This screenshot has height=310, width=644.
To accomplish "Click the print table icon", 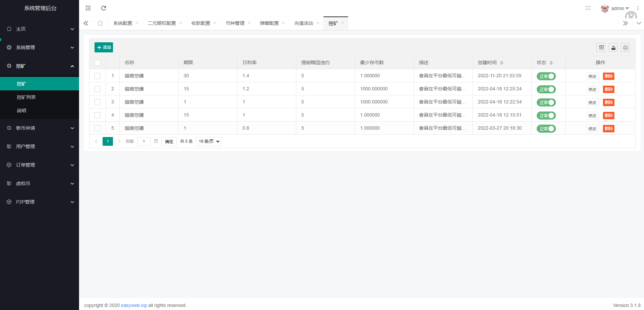I will pyautogui.click(x=625, y=48).
